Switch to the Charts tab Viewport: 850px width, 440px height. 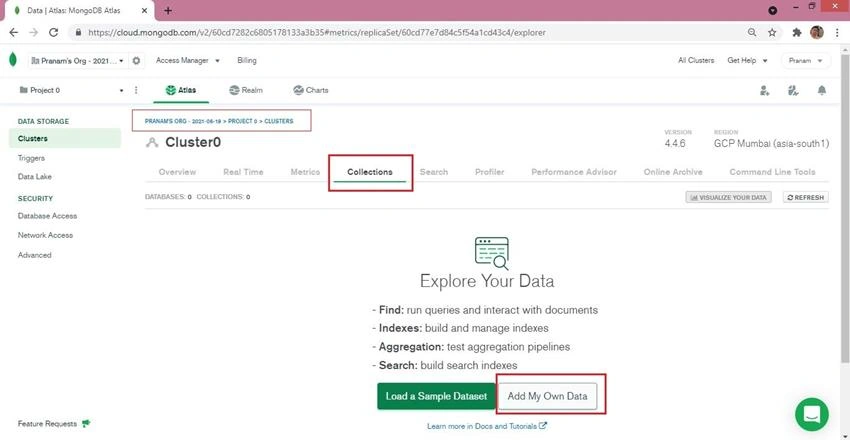(311, 90)
